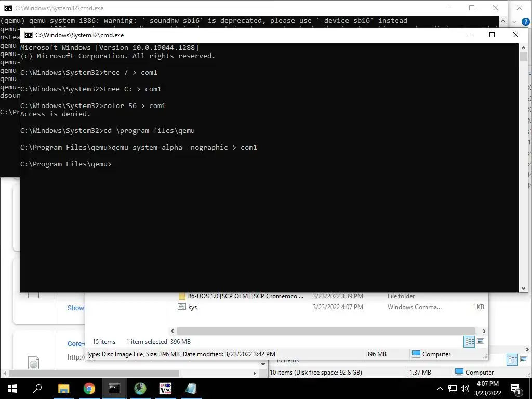Click the 'Show' link in browser page

coord(76,308)
